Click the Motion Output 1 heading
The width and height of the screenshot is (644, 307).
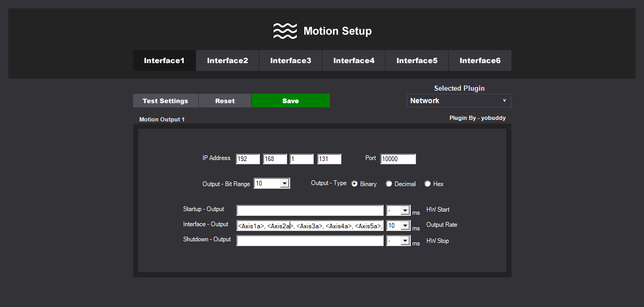pos(162,120)
